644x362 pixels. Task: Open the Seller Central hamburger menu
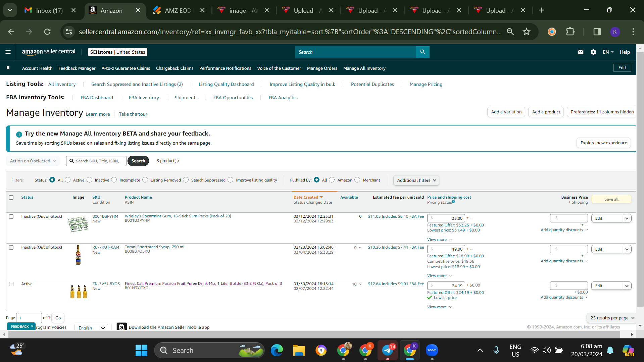[x=8, y=52]
